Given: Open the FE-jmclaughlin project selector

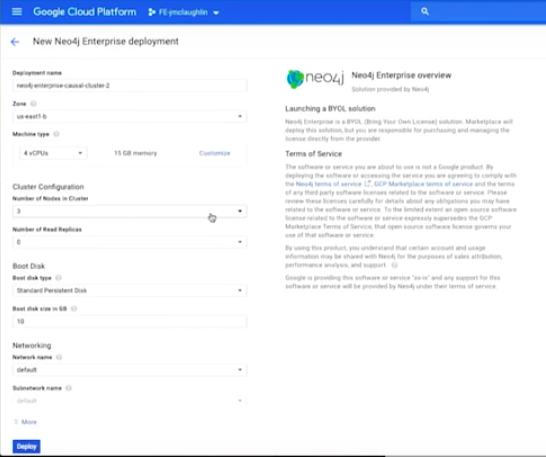Looking at the screenshot, I should coord(184,13).
